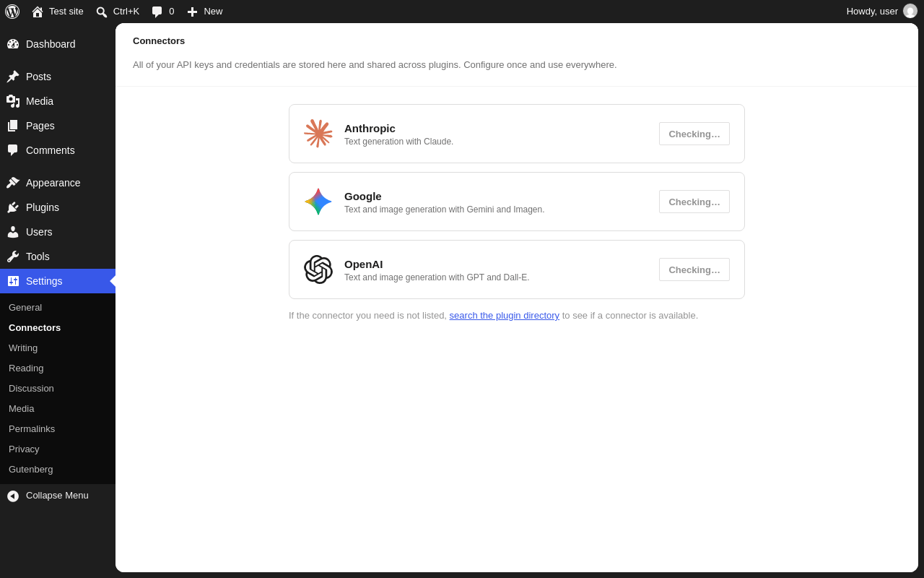This screenshot has width=924, height=578.
Task: Click the Google connector title
Action: (363, 196)
